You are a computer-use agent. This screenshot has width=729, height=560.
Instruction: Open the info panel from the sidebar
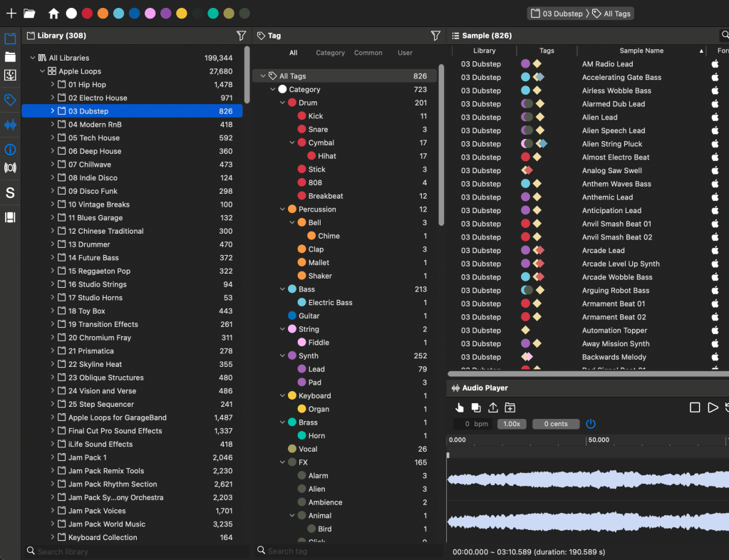click(10, 150)
